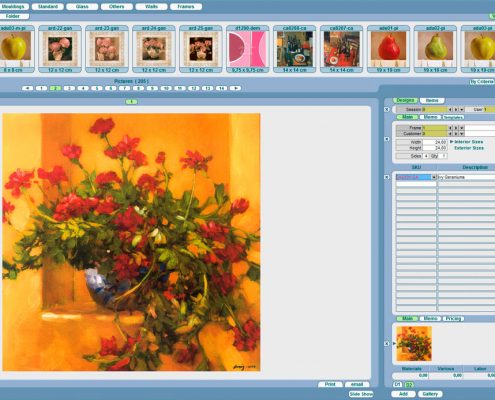Click the large geranium painting preview

pyautogui.click(x=131, y=242)
